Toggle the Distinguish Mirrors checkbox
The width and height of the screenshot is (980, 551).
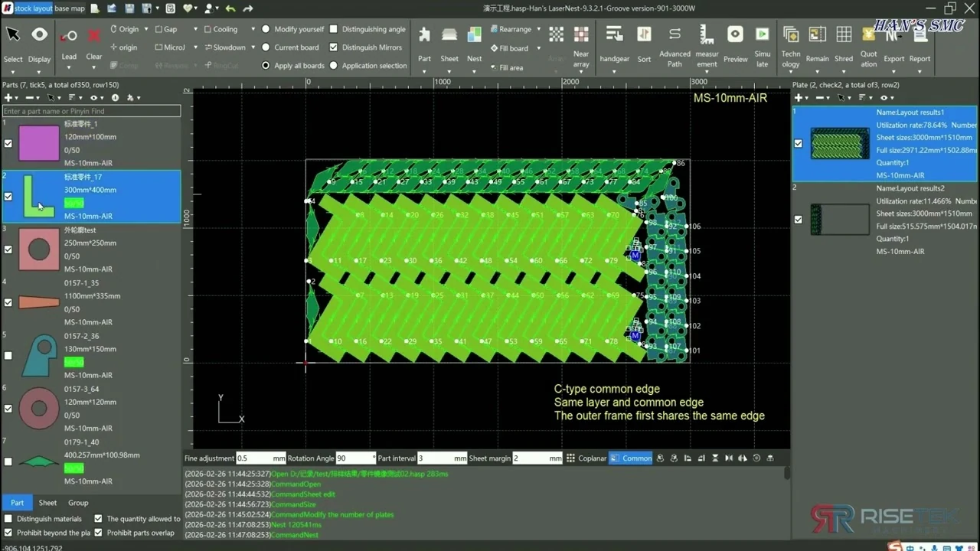click(333, 47)
